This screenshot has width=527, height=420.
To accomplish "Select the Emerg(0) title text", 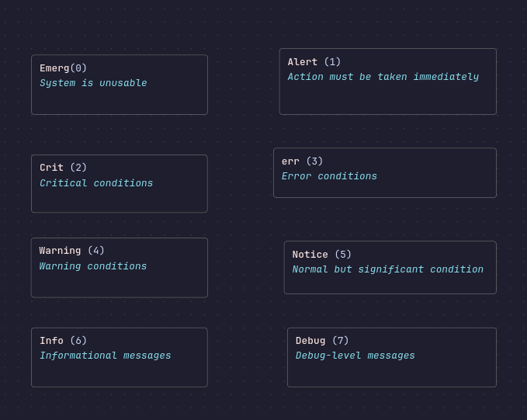I will pyautogui.click(x=63, y=68).
